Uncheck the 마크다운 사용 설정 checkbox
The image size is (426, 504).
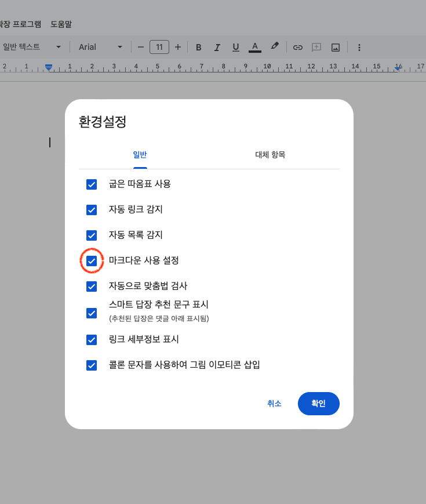click(x=92, y=261)
